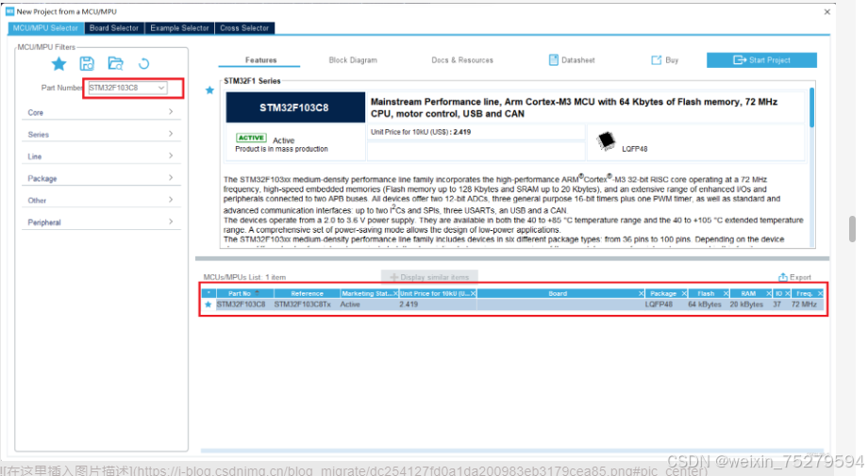
Task: Expand the Series filter section
Action: 101,135
